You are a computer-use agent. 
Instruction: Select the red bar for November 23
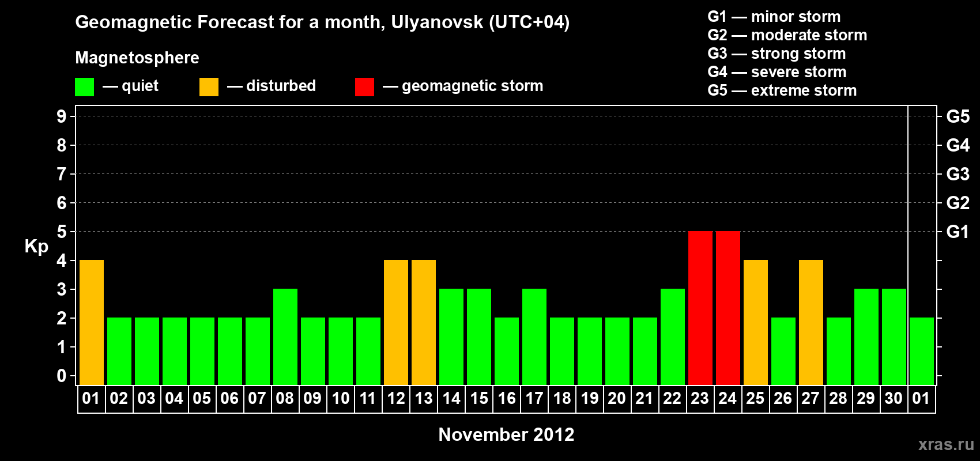(x=700, y=308)
